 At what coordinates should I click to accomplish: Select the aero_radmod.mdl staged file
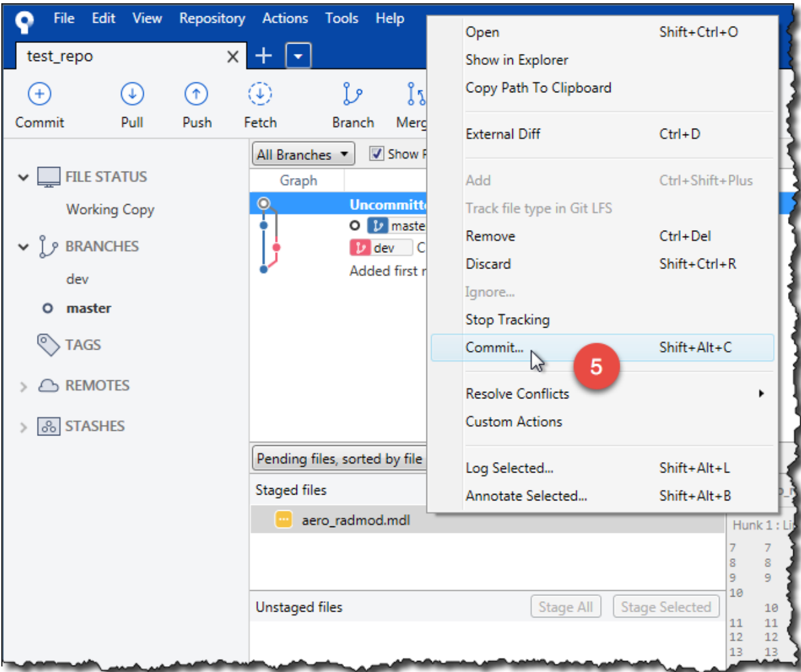488,520
